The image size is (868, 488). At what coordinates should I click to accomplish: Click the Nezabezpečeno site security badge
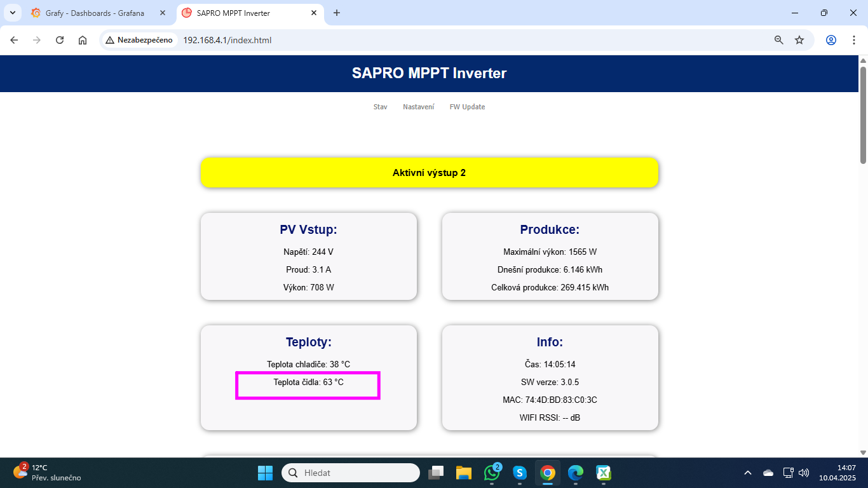click(x=139, y=40)
